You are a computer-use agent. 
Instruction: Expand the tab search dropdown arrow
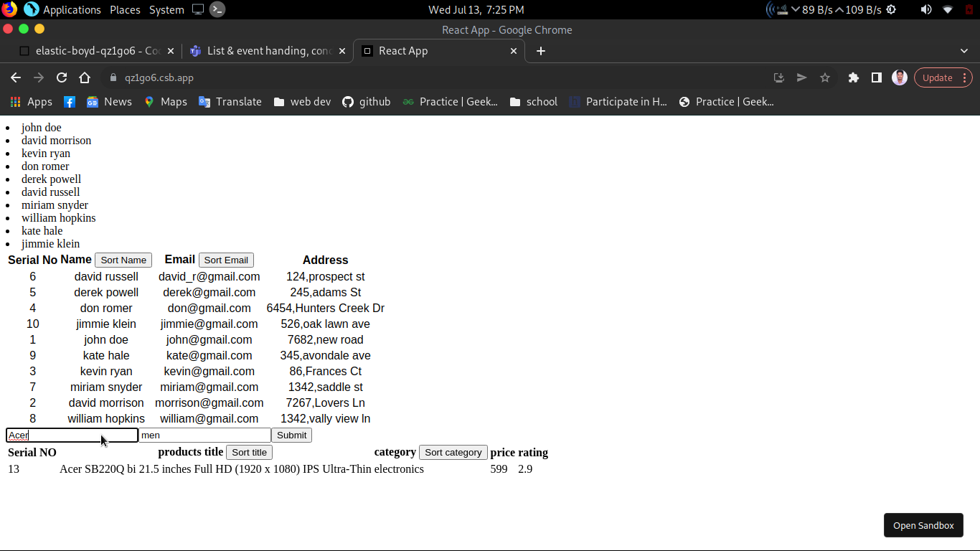(964, 51)
